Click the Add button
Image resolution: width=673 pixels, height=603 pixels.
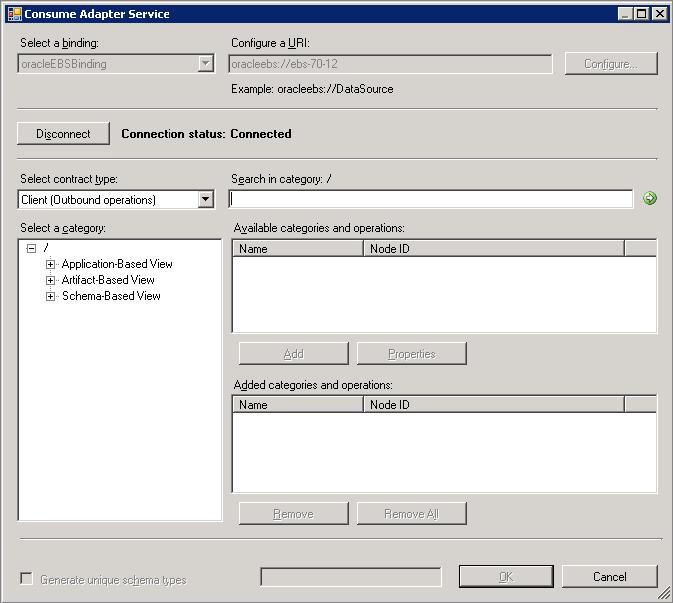point(294,354)
